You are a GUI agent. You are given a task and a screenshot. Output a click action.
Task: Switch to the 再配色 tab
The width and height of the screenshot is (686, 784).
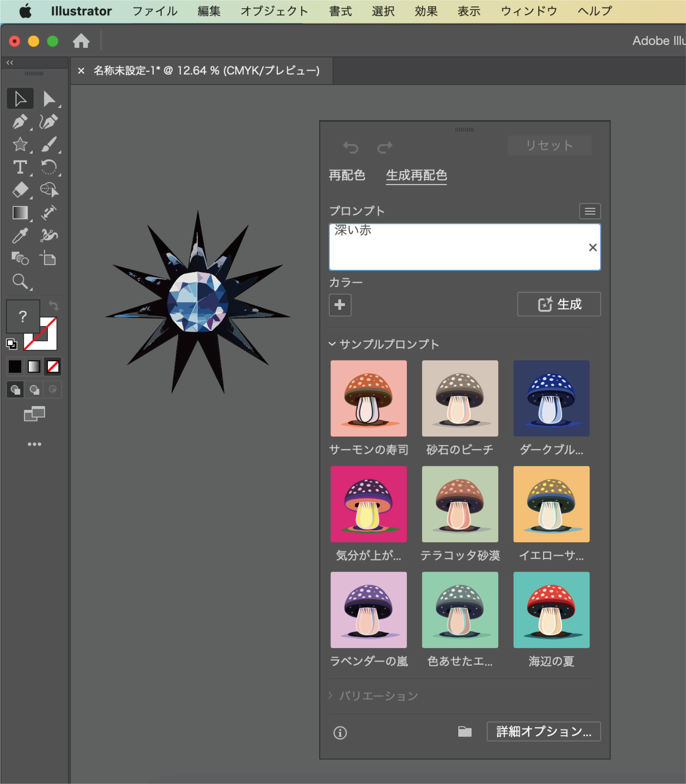[x=347, y=175]
